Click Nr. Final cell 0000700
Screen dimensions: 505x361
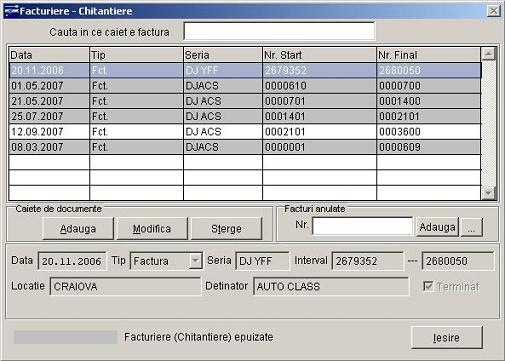429,86
